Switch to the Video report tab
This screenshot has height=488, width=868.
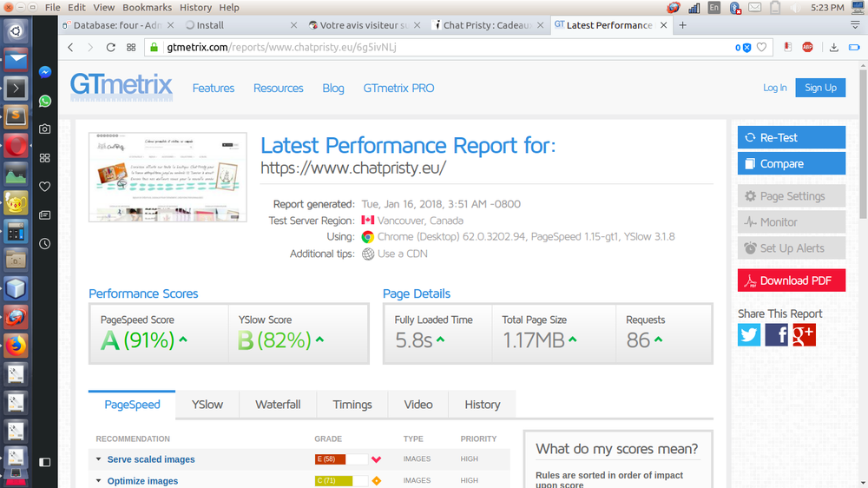point(418,405)
